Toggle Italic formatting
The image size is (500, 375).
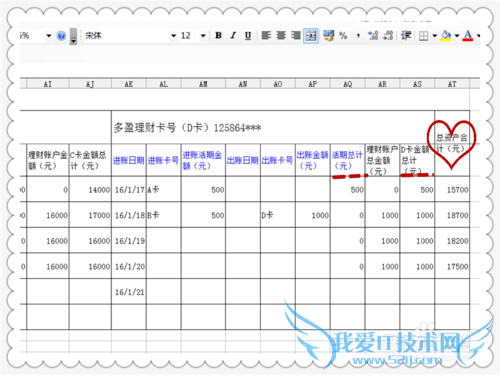[233, 35]
